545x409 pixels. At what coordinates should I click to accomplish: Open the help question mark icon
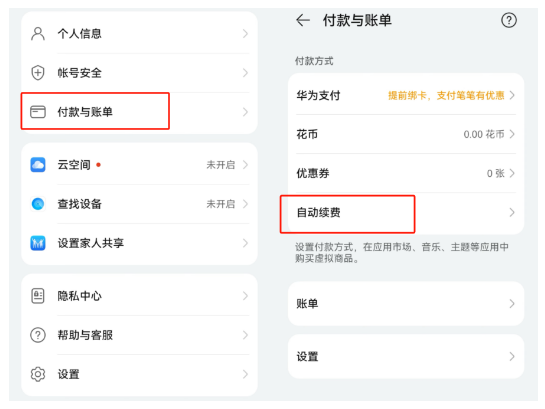(509, 21)
